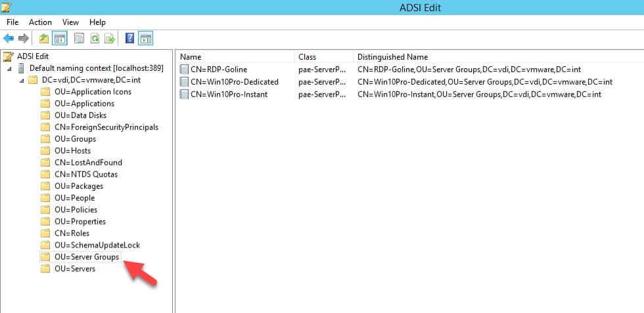The width and height of the screenshot is (644, 313).
Task: Click the Refresh toolbar icon
Action: coord(95,39)
